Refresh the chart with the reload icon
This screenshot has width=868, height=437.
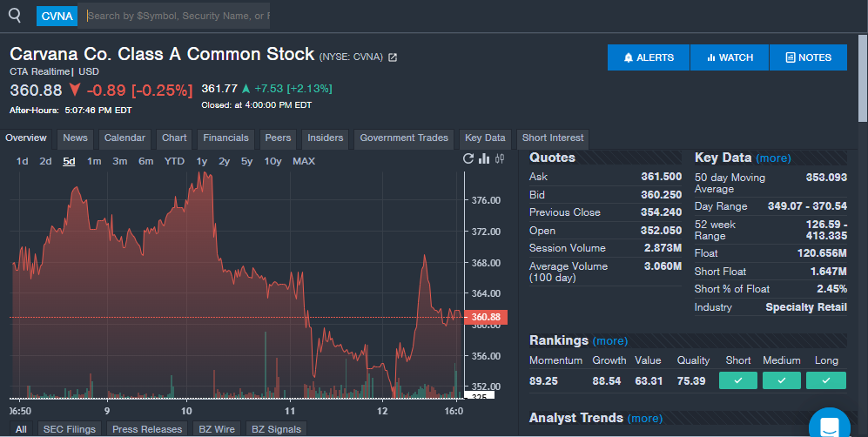468,158
